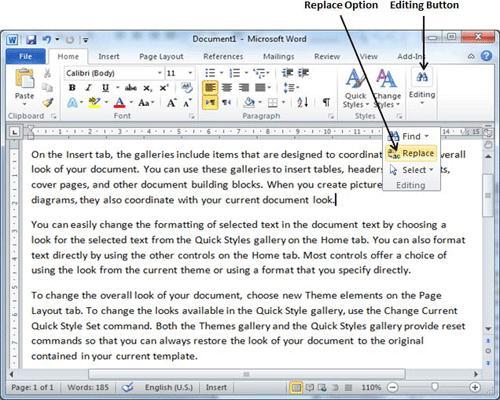The height and width of the screenshot is (400, 500).
Task: Switch to the Page Layout tab
Action: (161, 57)
